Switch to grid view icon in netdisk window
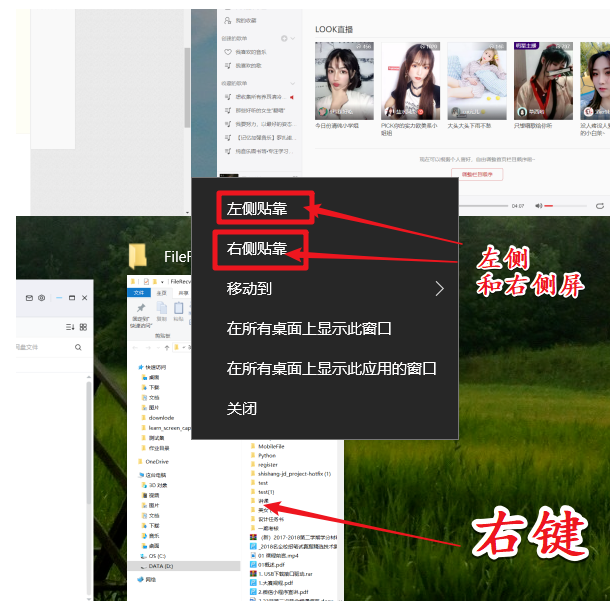 [x=83, y=327]
